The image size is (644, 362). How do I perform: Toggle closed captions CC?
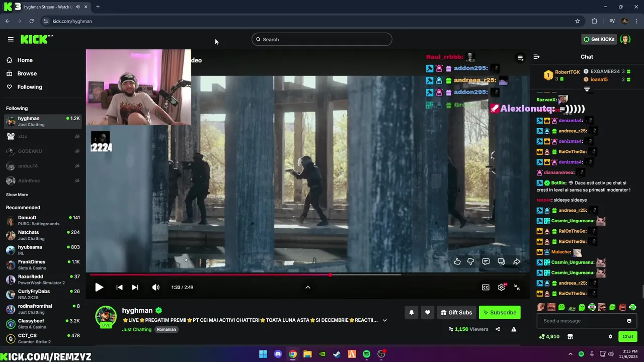click(486, 287)
